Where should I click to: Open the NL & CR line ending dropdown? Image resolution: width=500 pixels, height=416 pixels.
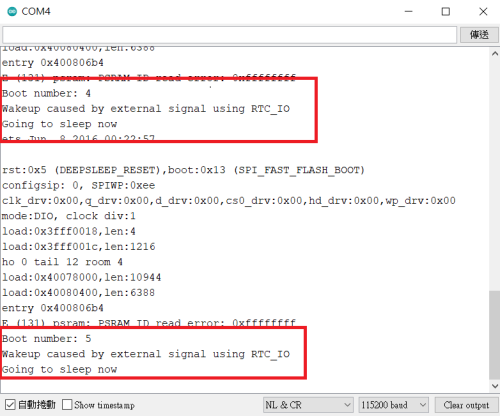(308, 405)
